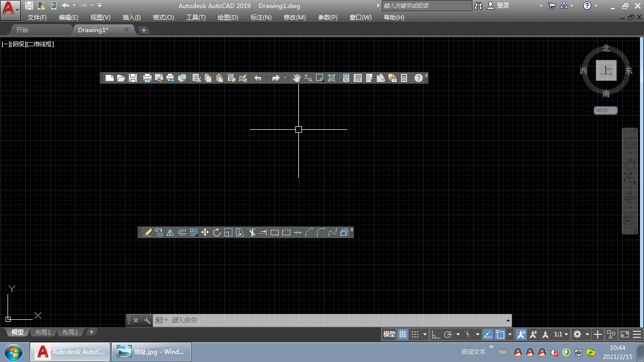Click the Cut to clipboard icon
This screenshot has height=362, width=644.
[196, 78]
